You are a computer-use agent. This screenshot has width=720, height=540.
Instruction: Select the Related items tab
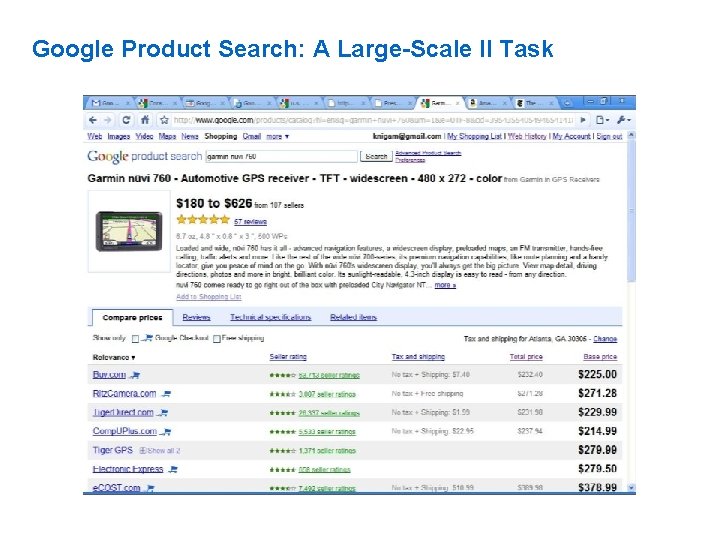click(x=353, y=317)
